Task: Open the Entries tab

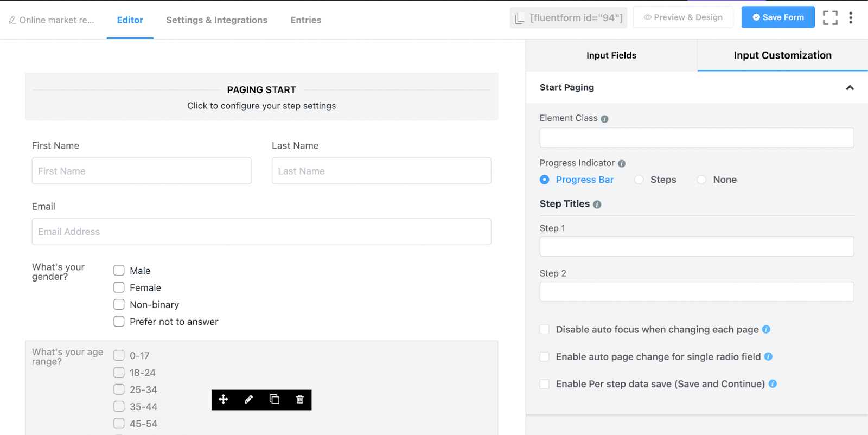Action: pyautogui.click(x=306, y=20)
